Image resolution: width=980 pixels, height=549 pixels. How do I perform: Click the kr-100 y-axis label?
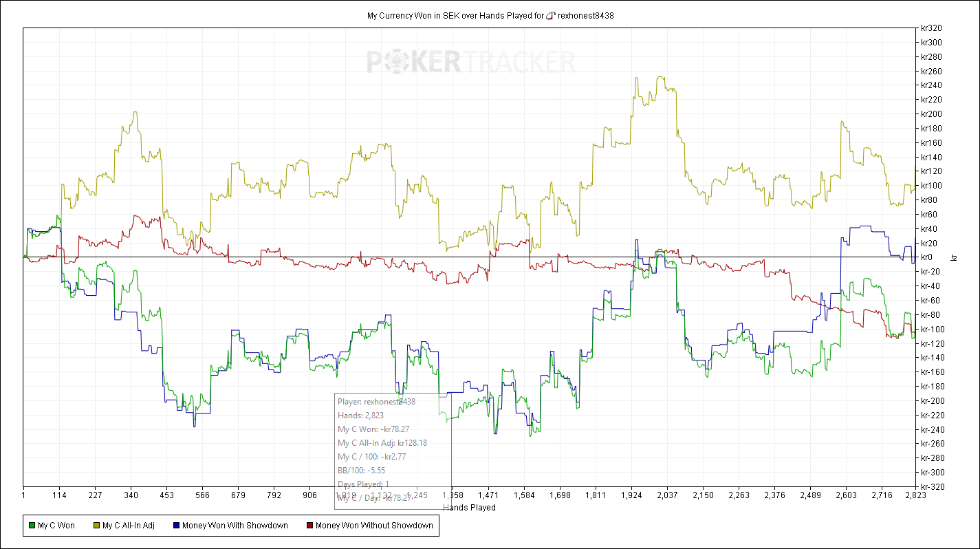click(933, 329)
